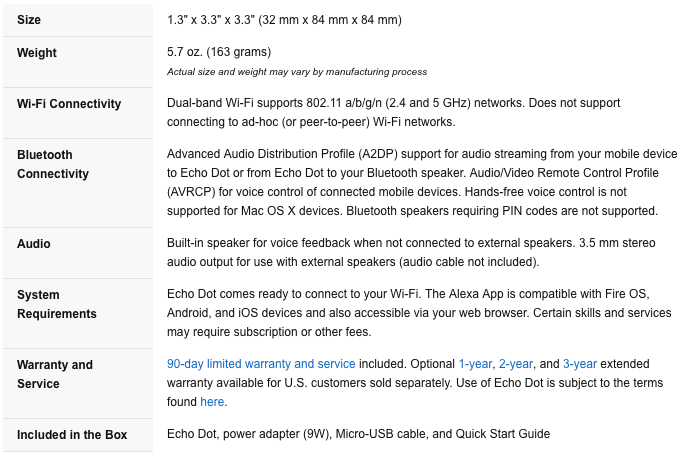Image resolution: width=683 pixels, height=458 pixels.
Task: Click the size dimensions text
Action: tap(284, 20)
